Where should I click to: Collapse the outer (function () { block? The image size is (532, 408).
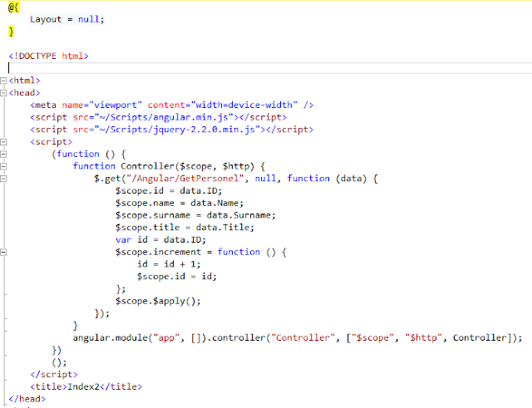coord(3,154)
